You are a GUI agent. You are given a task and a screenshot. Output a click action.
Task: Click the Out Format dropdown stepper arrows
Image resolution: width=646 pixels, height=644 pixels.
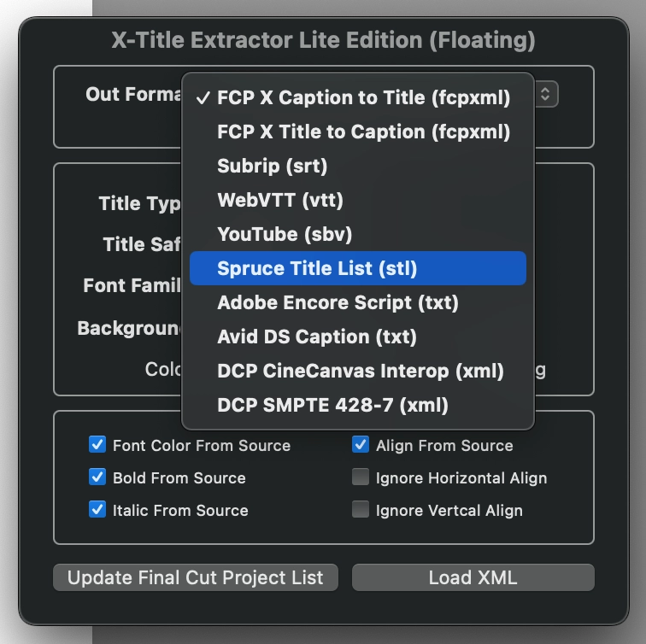coord(545,94)
